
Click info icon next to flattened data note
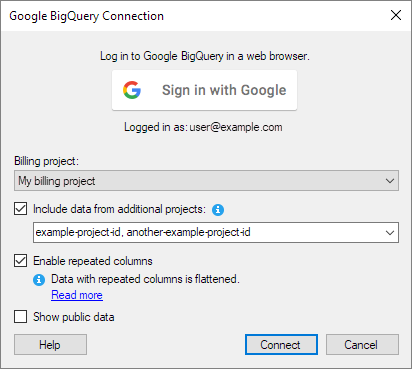39,280
